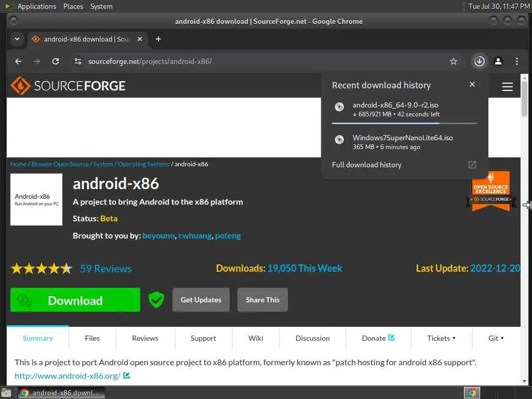
Task: Click the browser back arrow
Action: [x=18, y=61]
